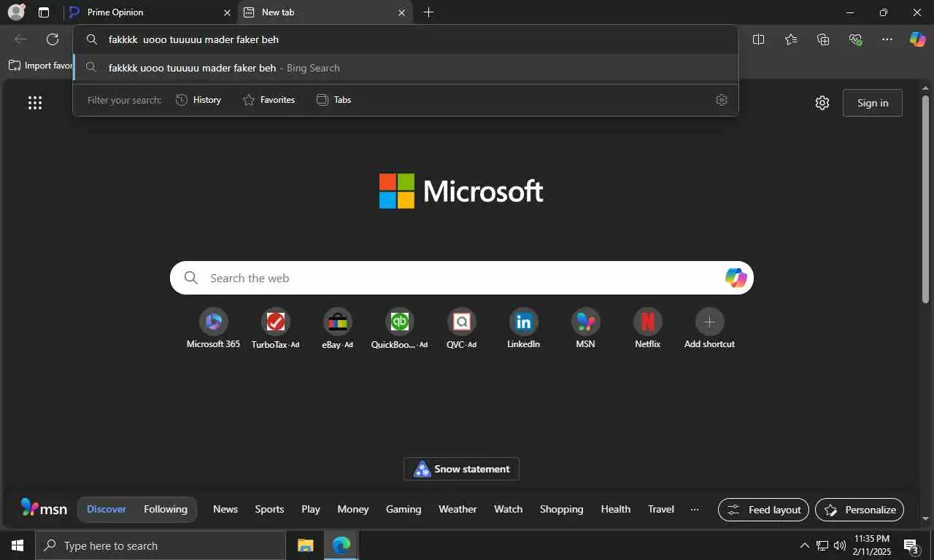Open the News category
Viewport: 934px width, 560px height.
(225, 509)
